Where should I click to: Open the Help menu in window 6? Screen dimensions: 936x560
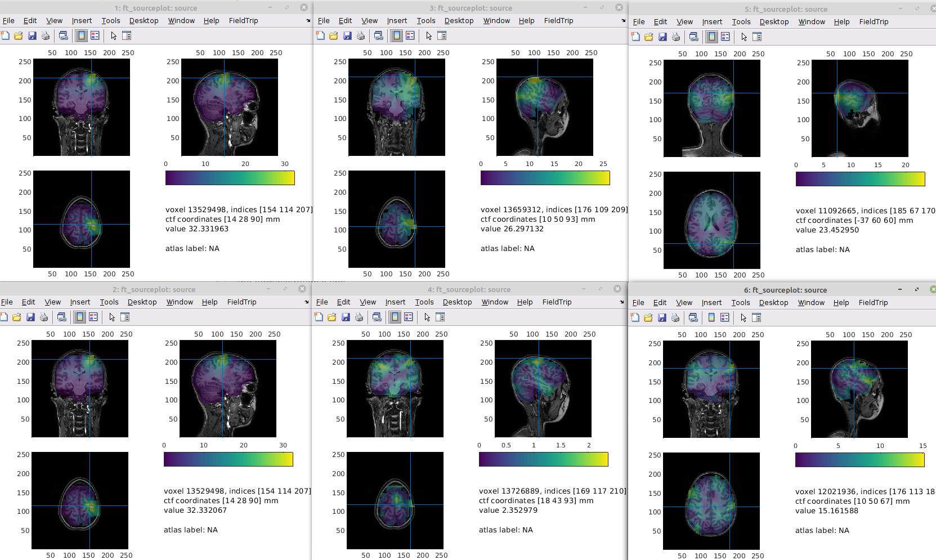(x=841, y=303)
